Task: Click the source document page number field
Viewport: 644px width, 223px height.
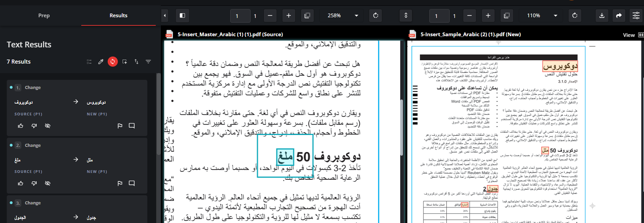Action: [240, 16]
